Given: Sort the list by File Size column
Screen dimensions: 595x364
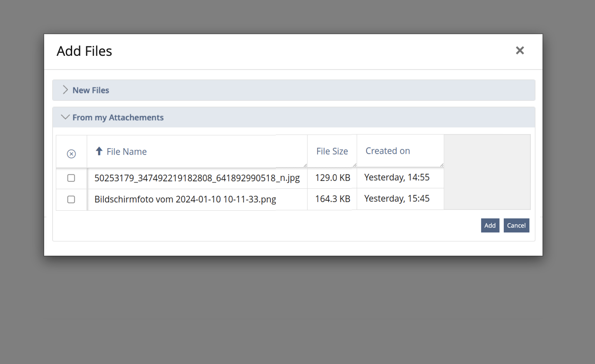Looking at the screenshot, I should coord(332,151).
